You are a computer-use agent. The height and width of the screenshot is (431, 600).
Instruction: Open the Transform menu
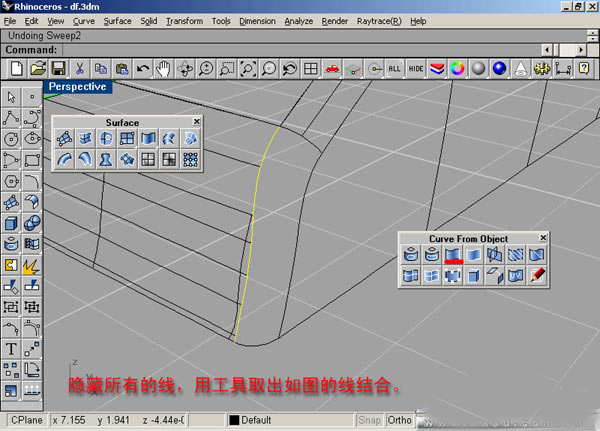184,20
